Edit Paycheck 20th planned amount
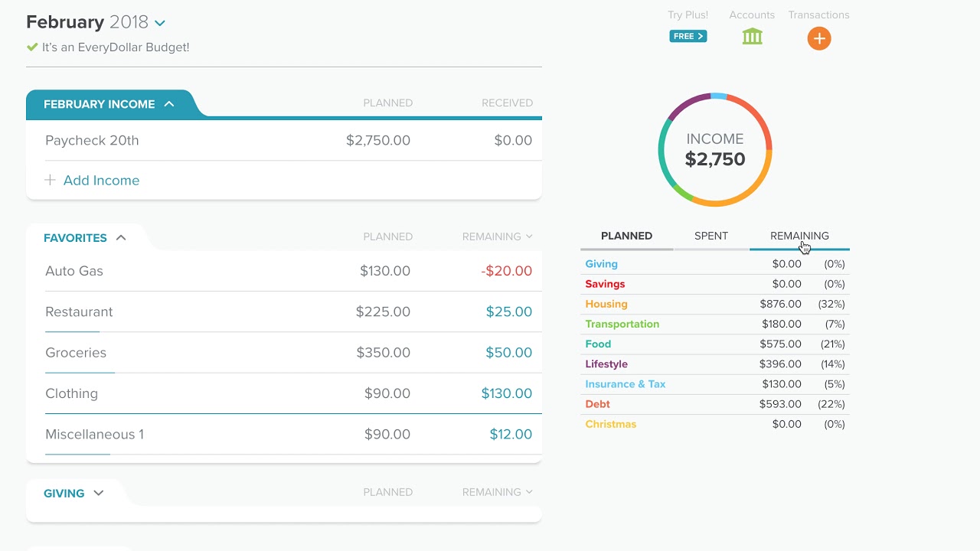The width and height of the screenshot is (980, 551). [x=377, y=141]
